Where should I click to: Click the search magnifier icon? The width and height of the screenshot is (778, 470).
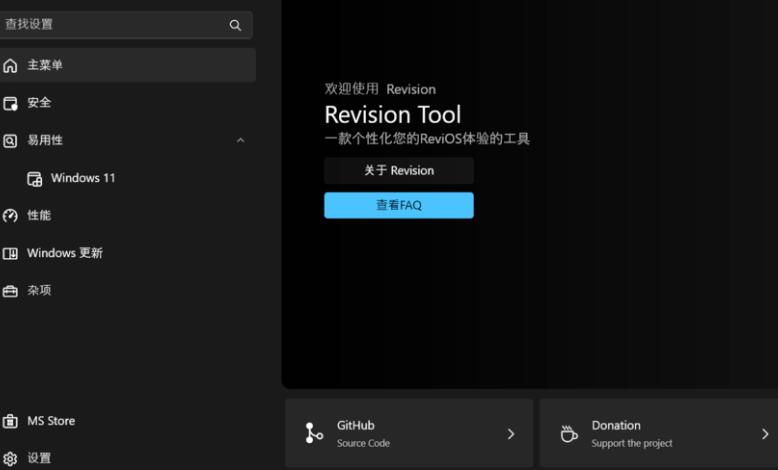tap(235, 25)
